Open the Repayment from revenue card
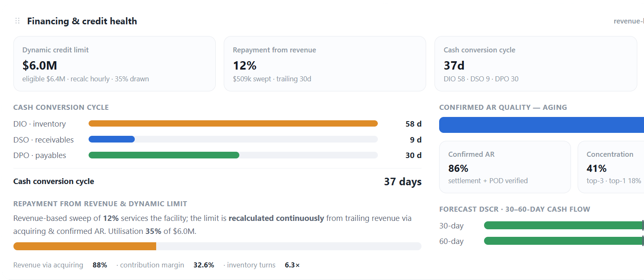The image size is (644, 280). pos(325,64)
